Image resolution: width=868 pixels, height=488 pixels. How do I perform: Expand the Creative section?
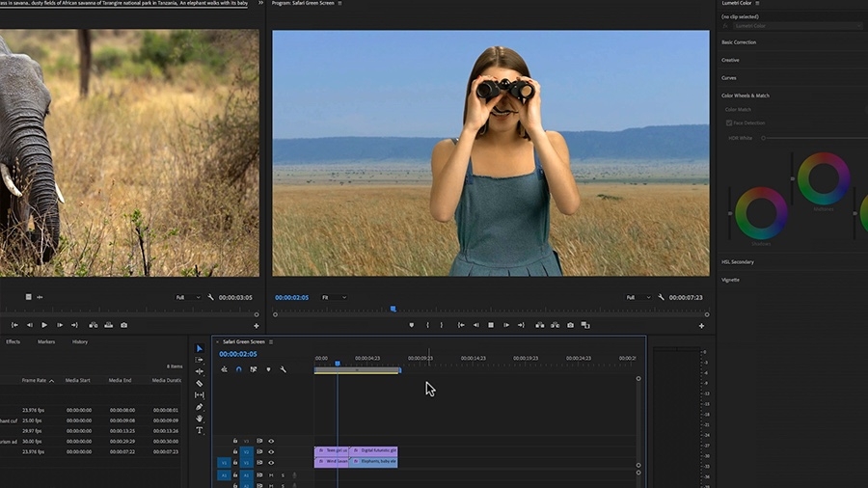coord(730,60)
